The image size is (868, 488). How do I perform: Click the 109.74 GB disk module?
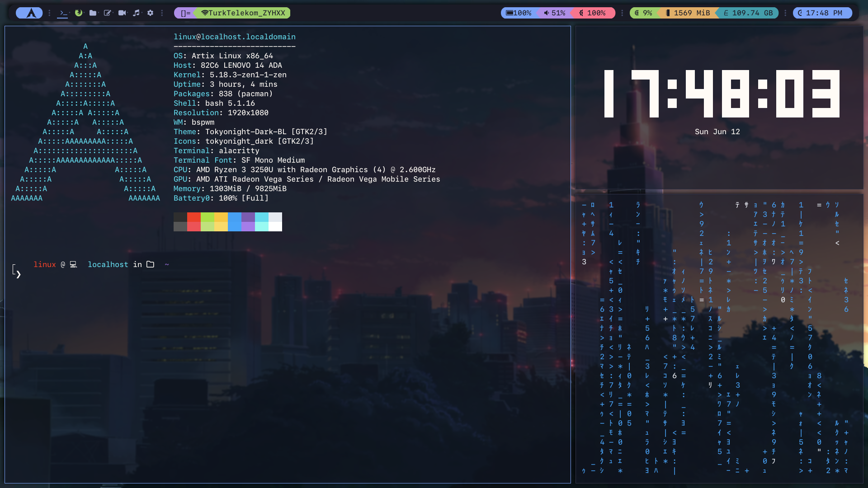pyautogui.click(x=748, y=13)
